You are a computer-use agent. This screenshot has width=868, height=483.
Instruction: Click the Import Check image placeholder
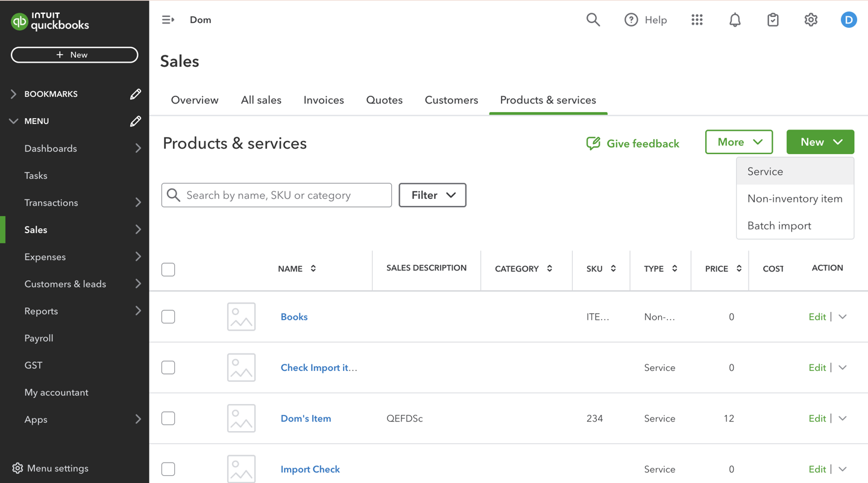coord(241,469)
